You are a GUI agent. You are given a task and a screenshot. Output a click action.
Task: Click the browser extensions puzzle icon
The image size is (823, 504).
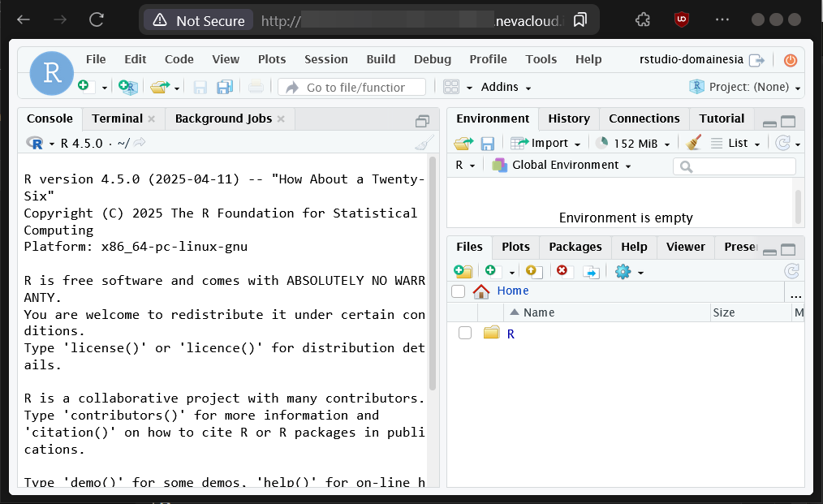tap(643, 20)
